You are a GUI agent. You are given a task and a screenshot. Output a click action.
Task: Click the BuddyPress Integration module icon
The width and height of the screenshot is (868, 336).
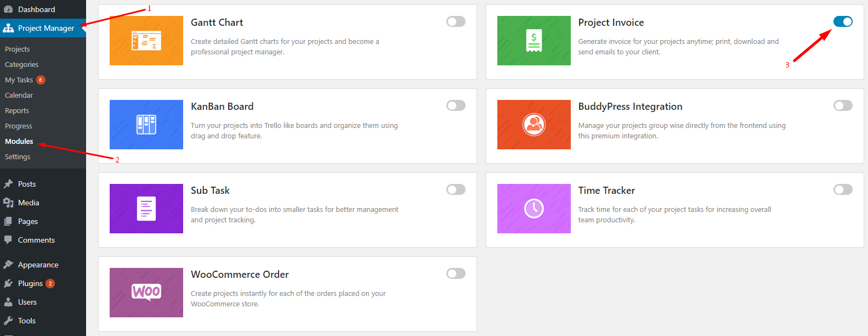(534, 125)
